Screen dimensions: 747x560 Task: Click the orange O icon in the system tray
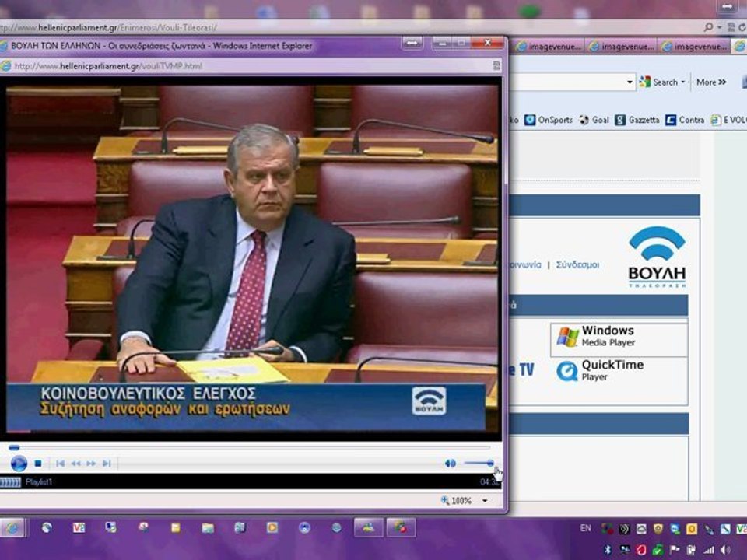click(x=691, y=529)
